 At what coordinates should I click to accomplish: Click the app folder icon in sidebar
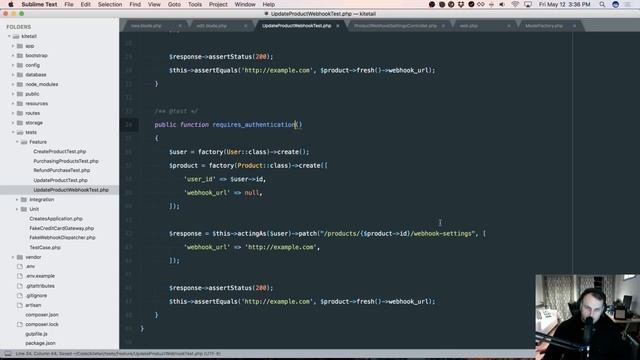pos(20,46)
